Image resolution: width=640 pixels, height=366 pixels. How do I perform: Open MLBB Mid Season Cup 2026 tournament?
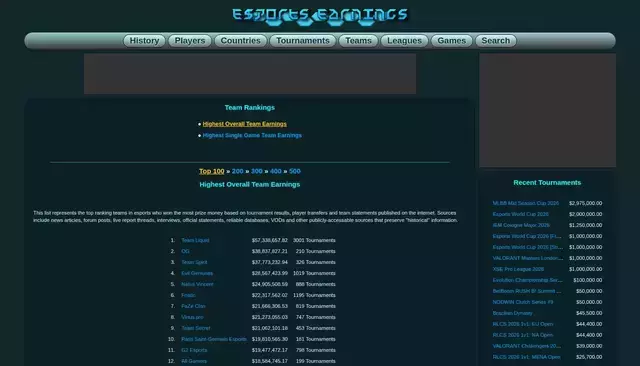pos(526,203)
